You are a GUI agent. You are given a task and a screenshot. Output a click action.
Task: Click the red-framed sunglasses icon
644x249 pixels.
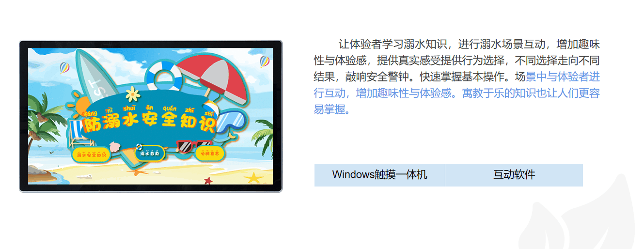[193, 146]
